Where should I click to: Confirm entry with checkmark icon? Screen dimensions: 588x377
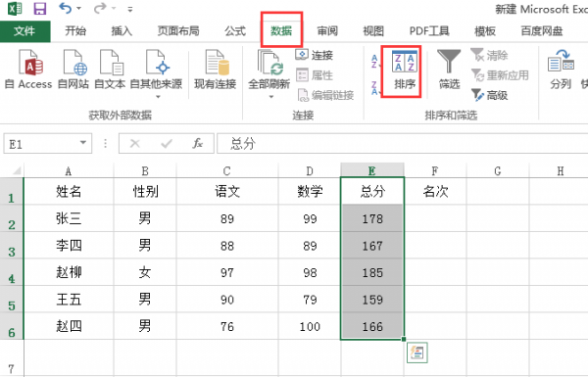167,143
